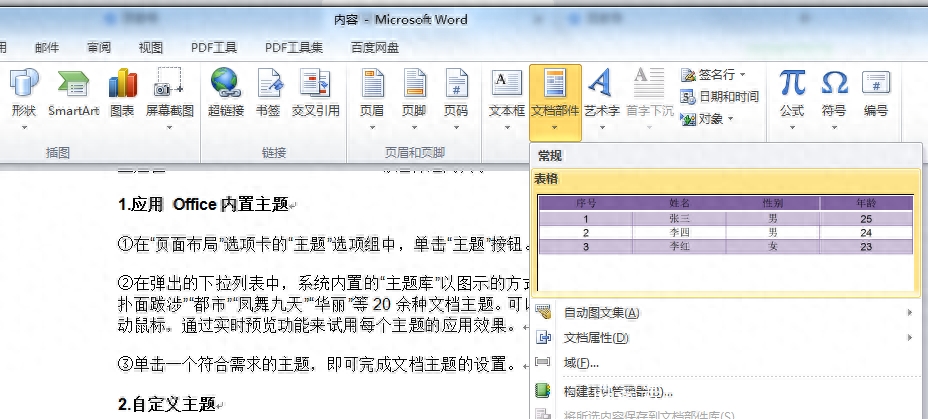Open the 邮件 ribbon tab

point(47,48)
